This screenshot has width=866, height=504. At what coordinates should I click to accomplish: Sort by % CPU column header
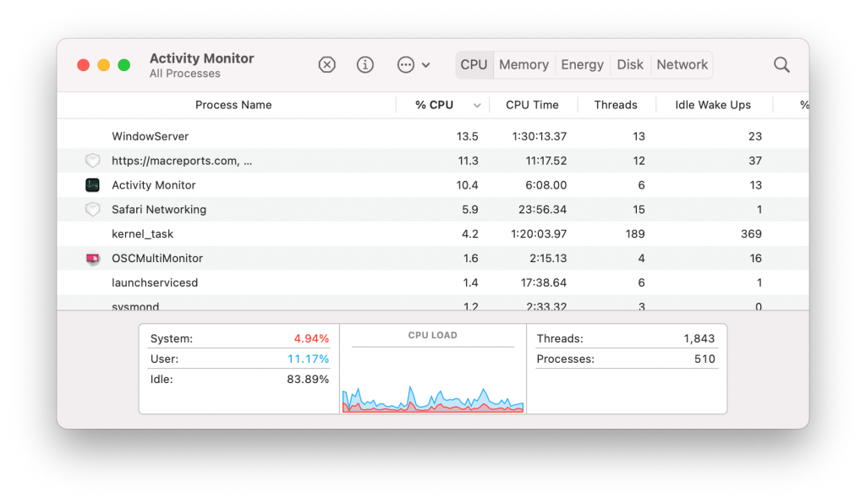(434, 105)
